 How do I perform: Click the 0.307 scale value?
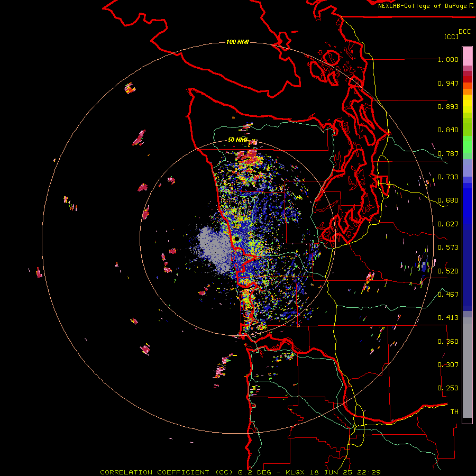[448, 365]
